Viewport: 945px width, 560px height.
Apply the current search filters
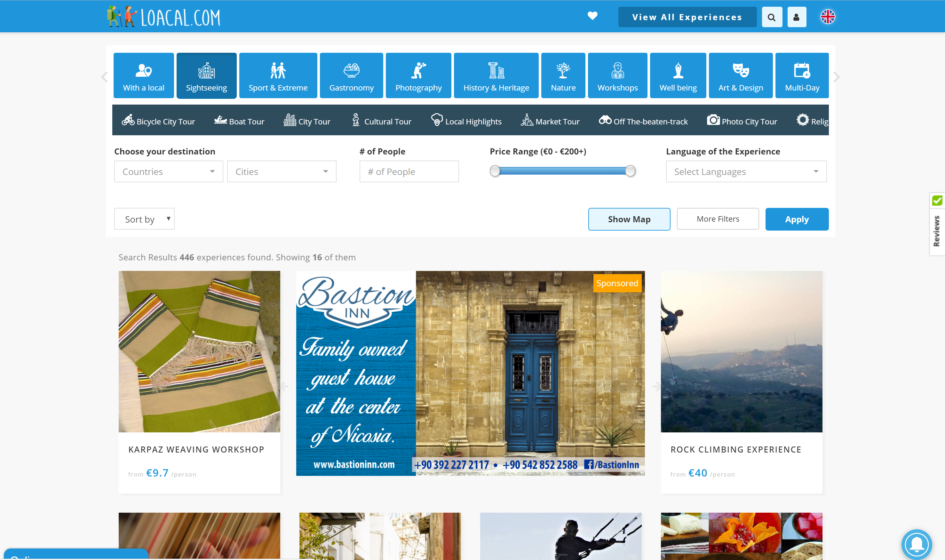(797, 219)
